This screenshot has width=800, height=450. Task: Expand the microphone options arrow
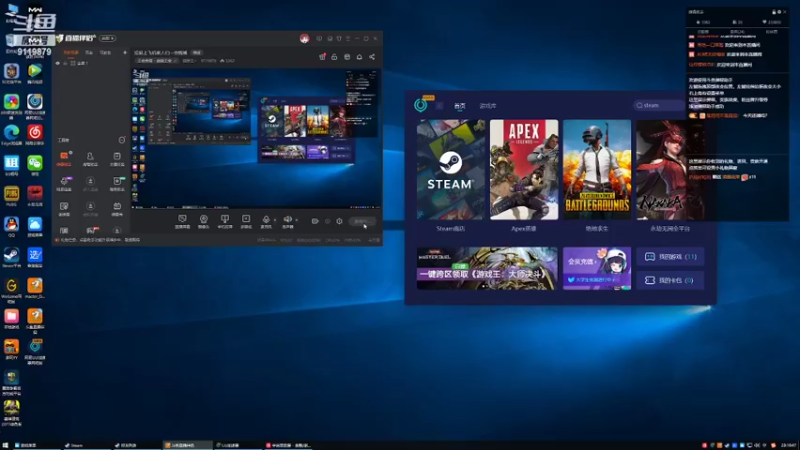tap(274, 220)
